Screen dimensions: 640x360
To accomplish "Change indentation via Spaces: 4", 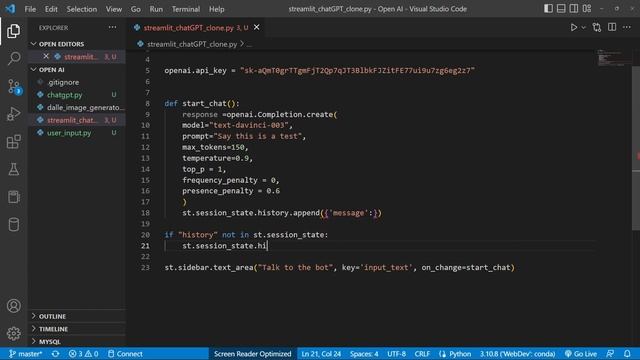I will [364, 354].
